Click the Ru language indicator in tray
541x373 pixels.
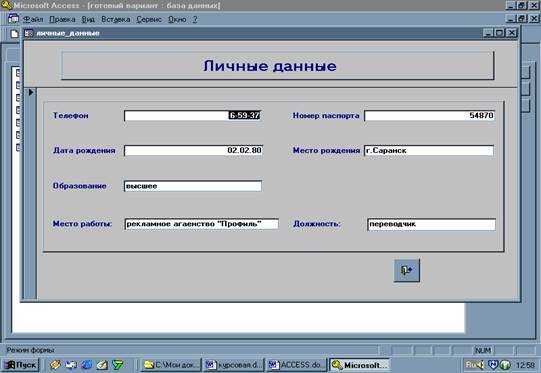pos(470,364)
